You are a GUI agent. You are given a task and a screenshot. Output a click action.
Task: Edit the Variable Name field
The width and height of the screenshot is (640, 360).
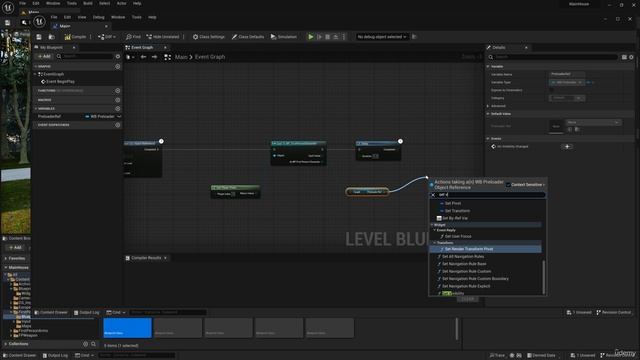click(567, 74)
